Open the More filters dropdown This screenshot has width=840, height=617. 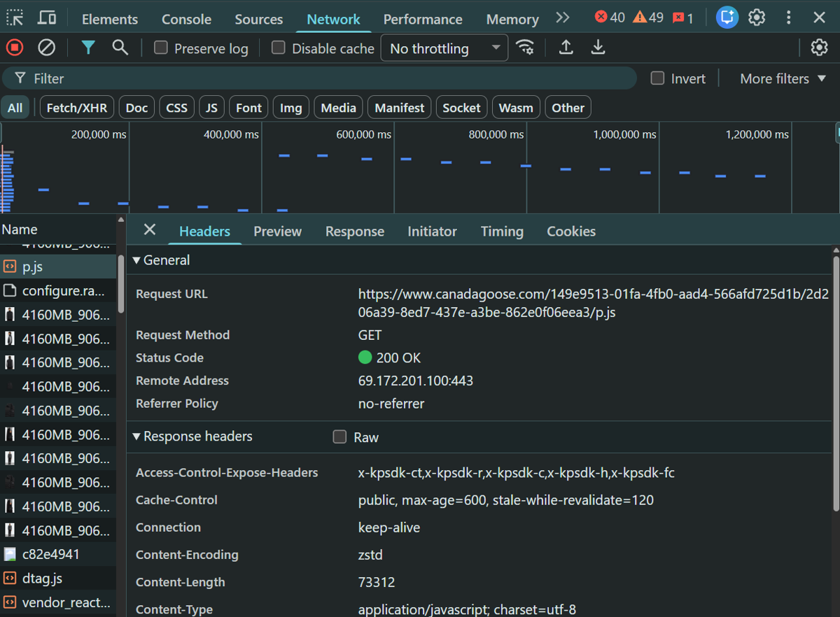pos(783,78)
